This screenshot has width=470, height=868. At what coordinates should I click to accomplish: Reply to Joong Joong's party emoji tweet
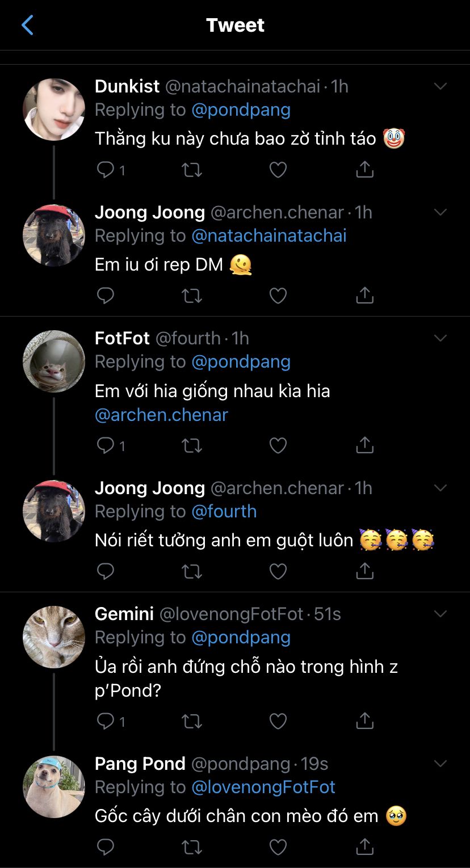(106, 571)
